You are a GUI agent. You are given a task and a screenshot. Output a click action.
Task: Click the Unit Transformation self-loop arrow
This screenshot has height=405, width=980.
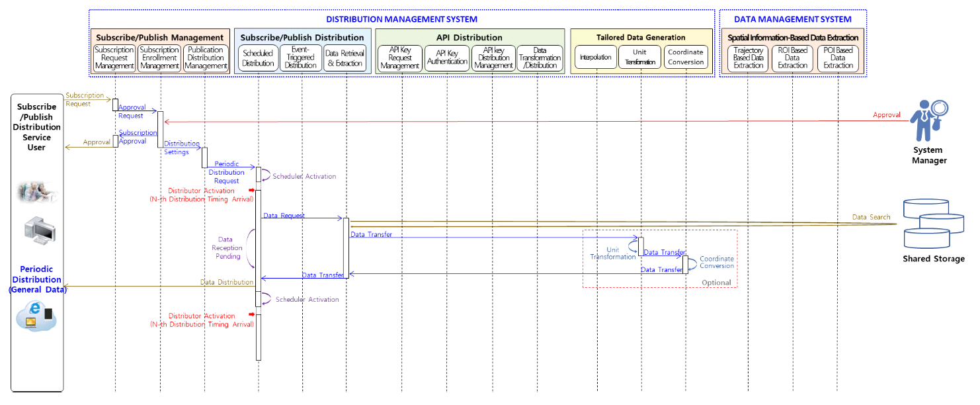(x=634, y=246)
